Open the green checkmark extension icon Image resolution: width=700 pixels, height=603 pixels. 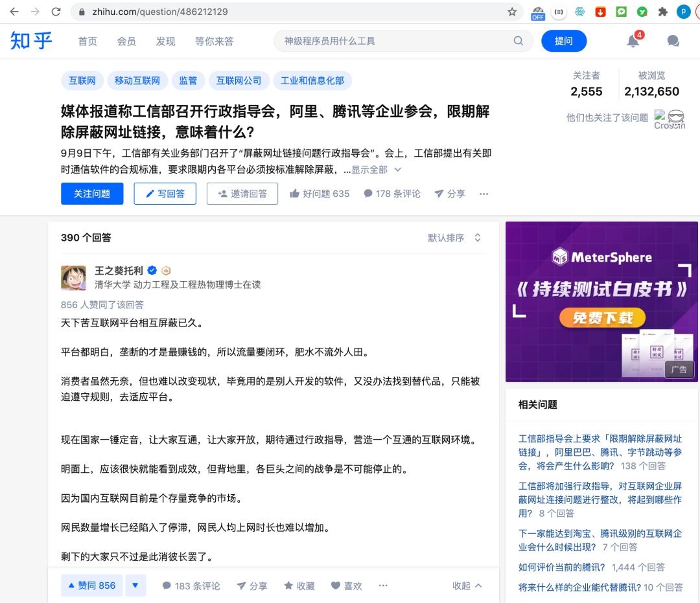(642, 12)
